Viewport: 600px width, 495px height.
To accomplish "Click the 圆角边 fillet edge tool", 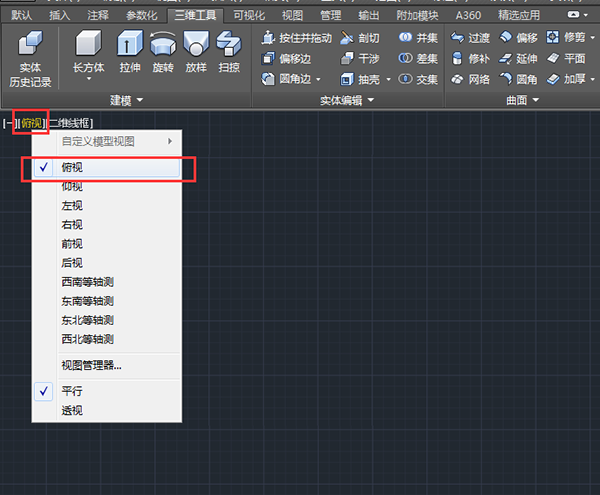I will [x=286, y=79].
